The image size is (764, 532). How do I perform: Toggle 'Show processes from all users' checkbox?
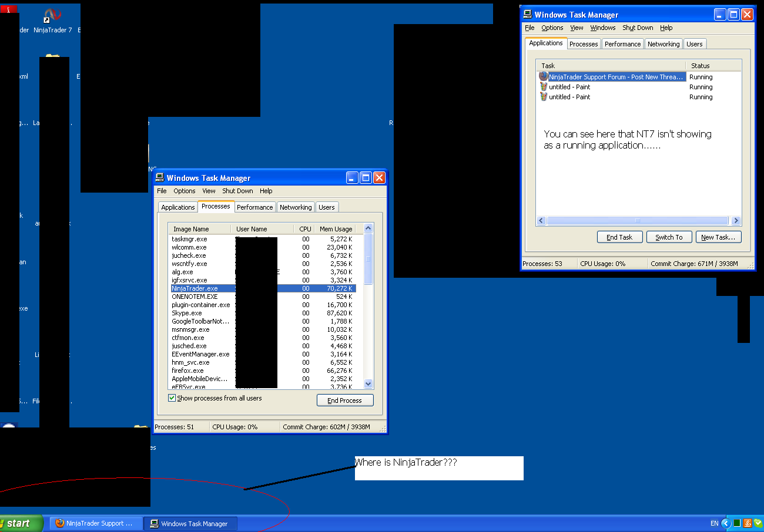172,398
